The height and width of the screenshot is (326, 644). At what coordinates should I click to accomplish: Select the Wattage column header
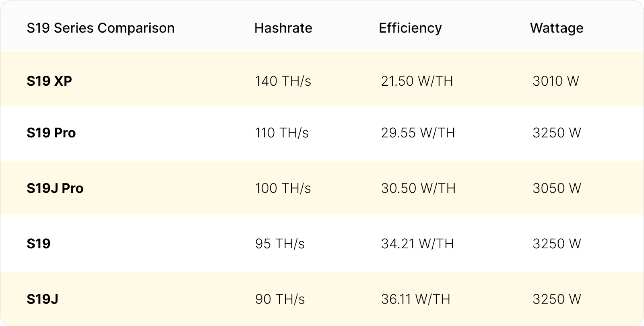557,28
